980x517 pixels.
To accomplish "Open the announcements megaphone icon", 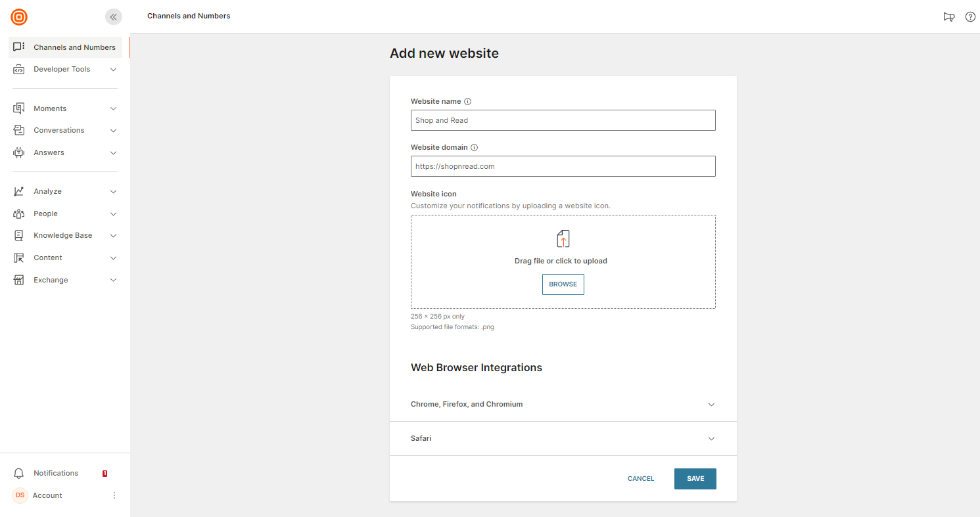I will tap(948, 17).
